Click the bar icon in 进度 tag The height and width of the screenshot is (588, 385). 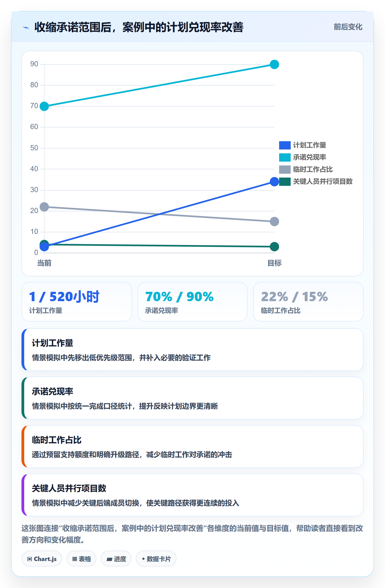(x=109, y=559)
